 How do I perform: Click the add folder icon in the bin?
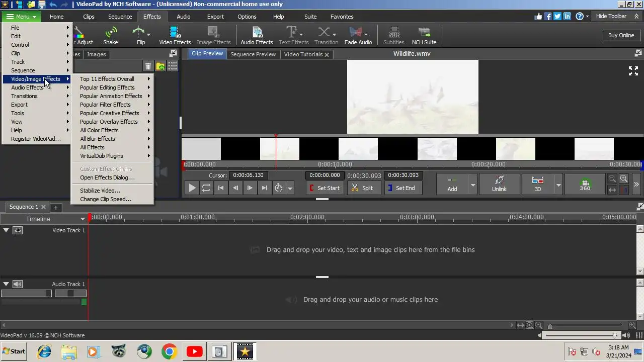click(x=160, y=66)
